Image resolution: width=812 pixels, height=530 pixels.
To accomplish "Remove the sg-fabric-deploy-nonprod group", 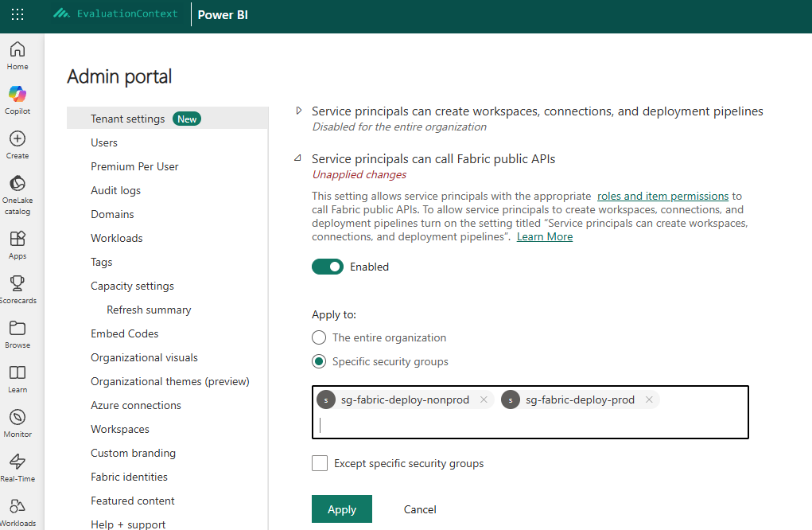I will coord(484,399).
